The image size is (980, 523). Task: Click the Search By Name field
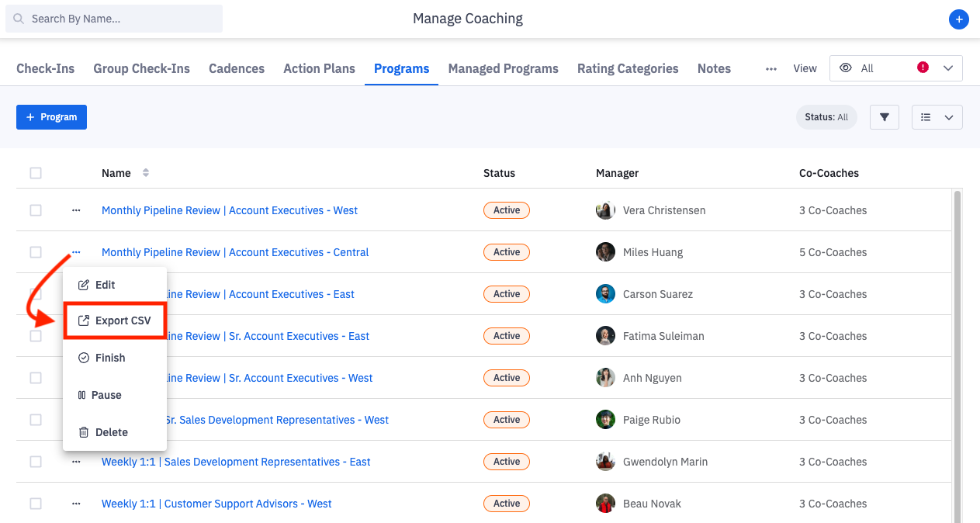coord(114,19)
